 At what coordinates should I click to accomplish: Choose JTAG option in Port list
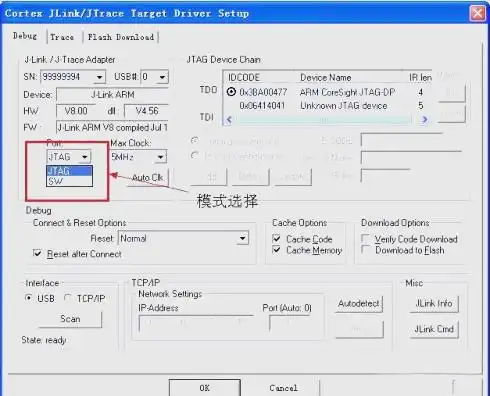(69, 171)
